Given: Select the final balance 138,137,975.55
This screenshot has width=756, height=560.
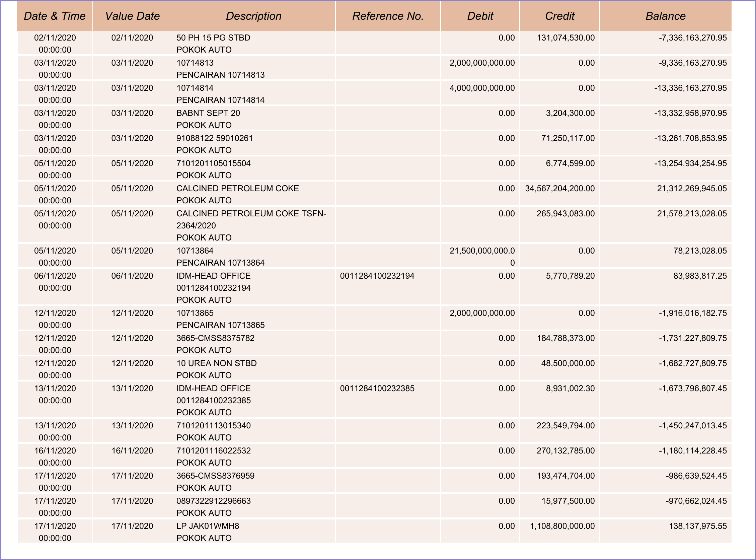Looking at the screenshot, I should click(x=697, y=526).
